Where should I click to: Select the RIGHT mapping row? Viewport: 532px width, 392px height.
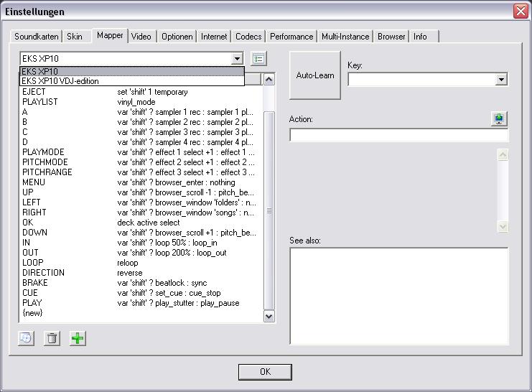(x=141, y=213)
